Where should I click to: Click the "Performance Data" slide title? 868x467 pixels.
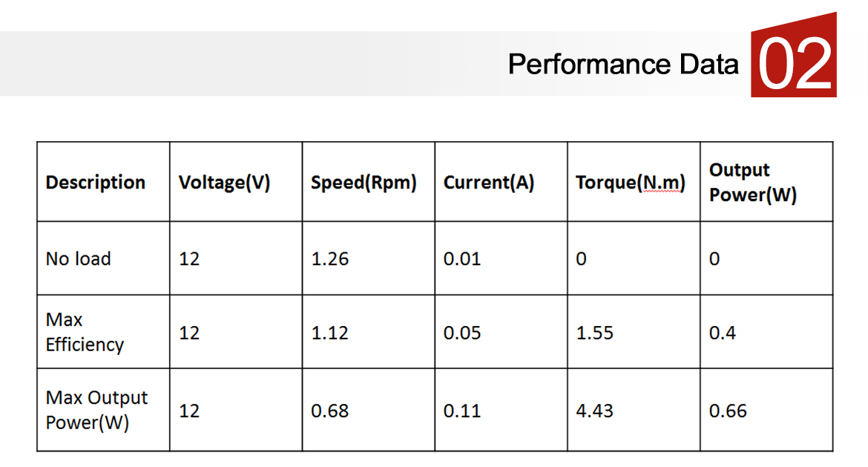[623, 65]
